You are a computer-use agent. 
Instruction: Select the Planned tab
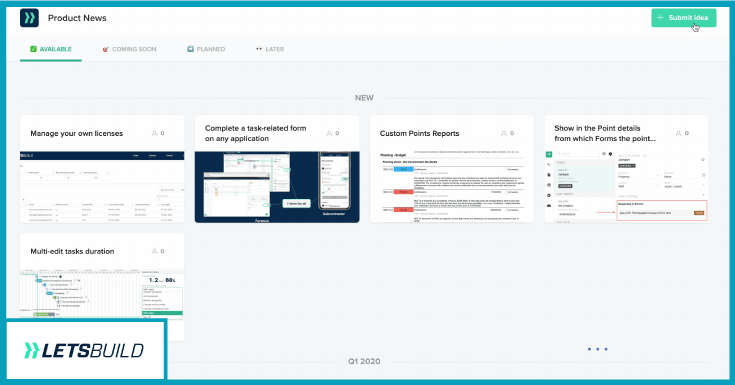(206, 49)
